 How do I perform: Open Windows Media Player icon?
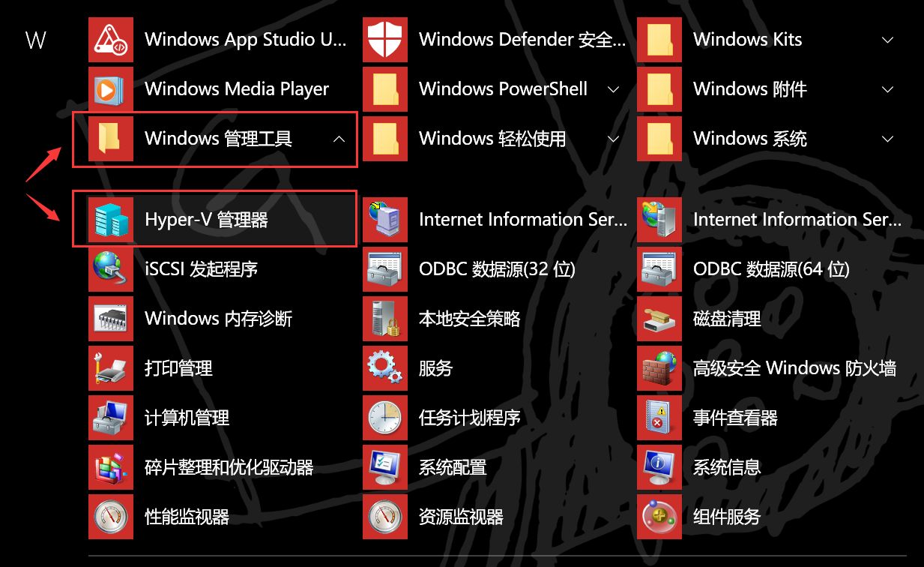point(111,88)
